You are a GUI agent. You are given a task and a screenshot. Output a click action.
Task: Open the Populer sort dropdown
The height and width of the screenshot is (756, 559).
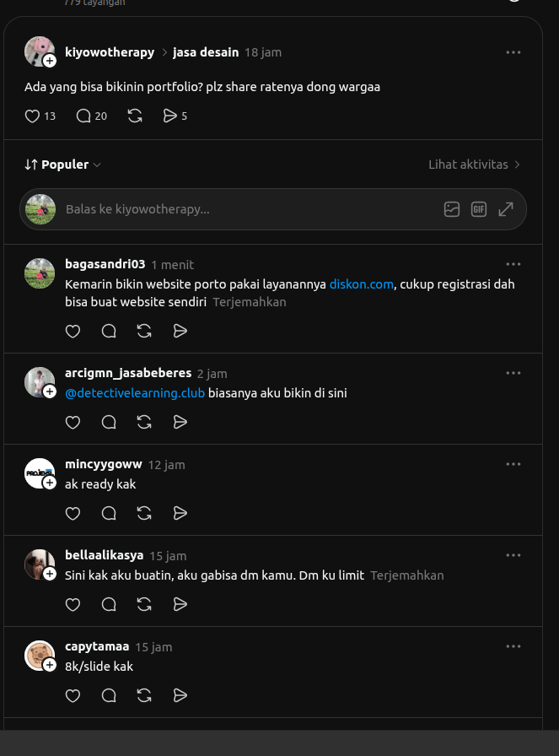[x=62, y=165]
